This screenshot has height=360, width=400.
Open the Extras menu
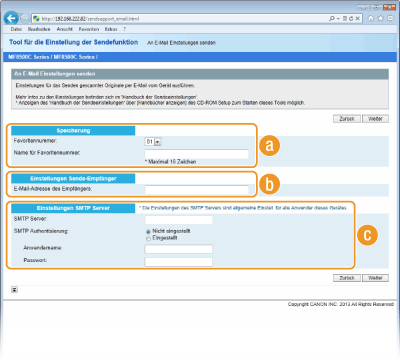[x=111, y=29]
